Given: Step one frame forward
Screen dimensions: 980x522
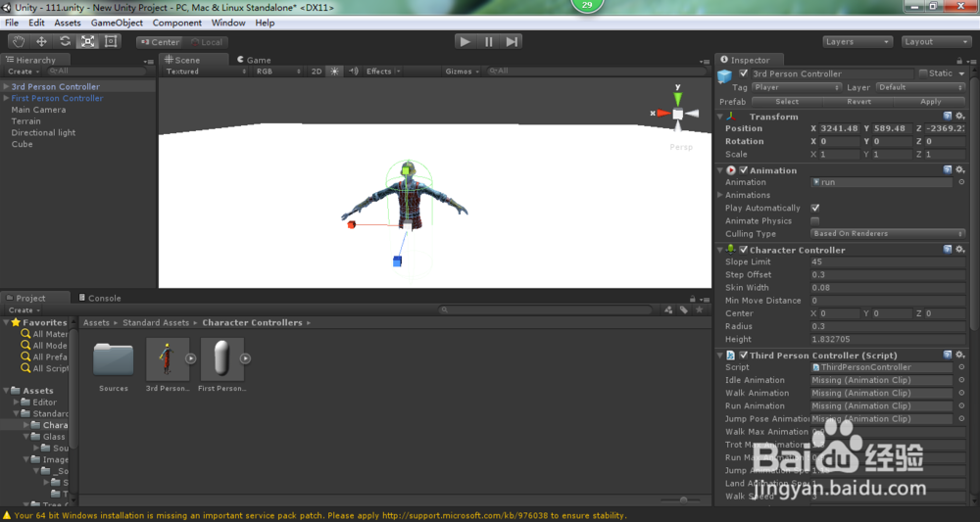Looking at the screenshot, I should (512, 42).
